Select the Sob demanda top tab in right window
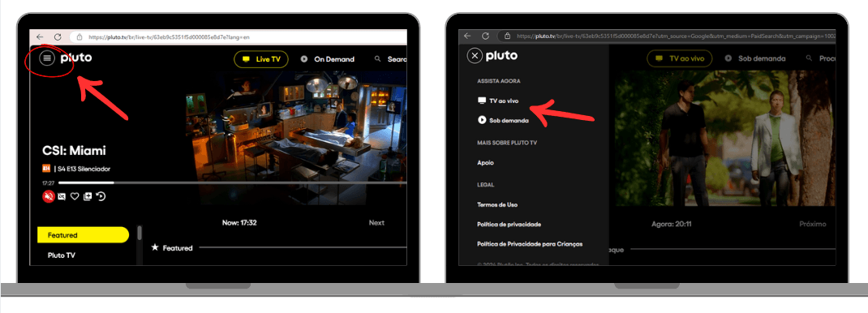Screen dimensions: 868x313 click(755, 58)
